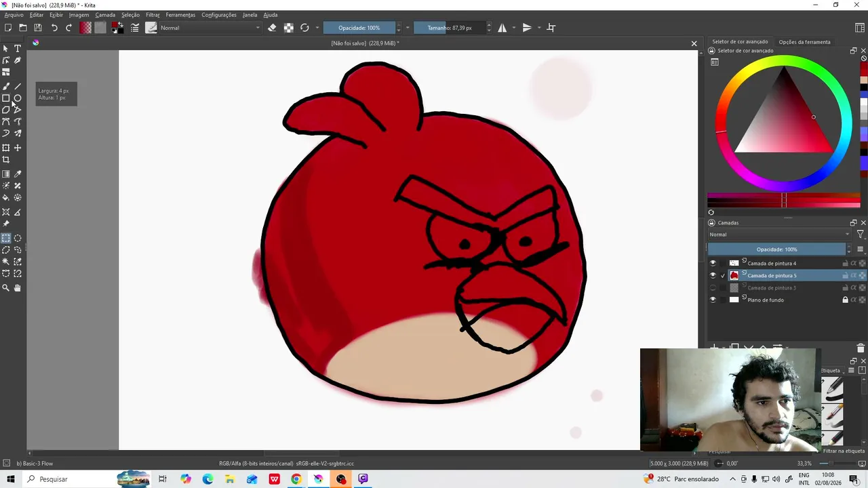Lock Camada de pintura 4 layer
Image resolution: width=868 pixels, height=488 pixels.
pos(845,263)
